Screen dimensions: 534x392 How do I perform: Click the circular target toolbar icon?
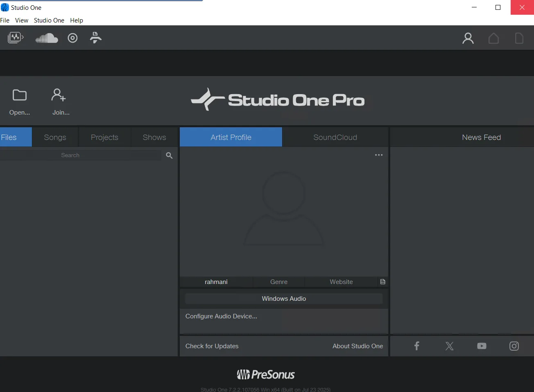tap(72, 38)
